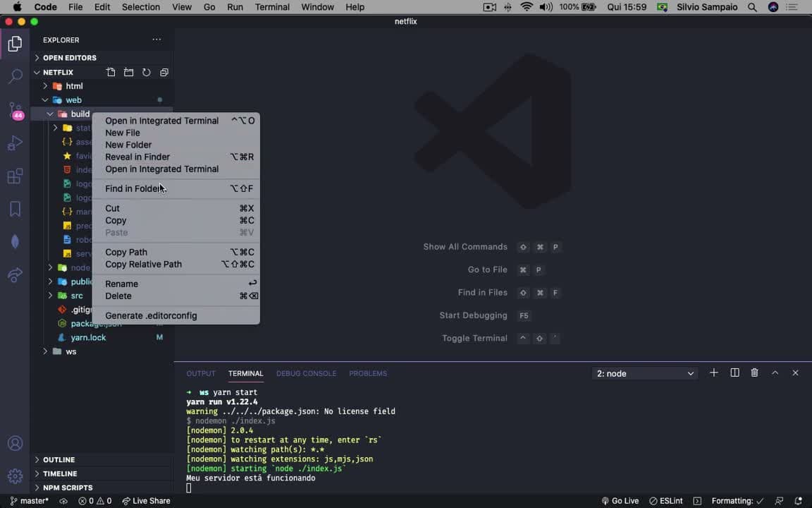Image resolution: width=812 pixels, height=508 pixels.
Task: Create a new terminal with plus icon
Action: point(713,373)
